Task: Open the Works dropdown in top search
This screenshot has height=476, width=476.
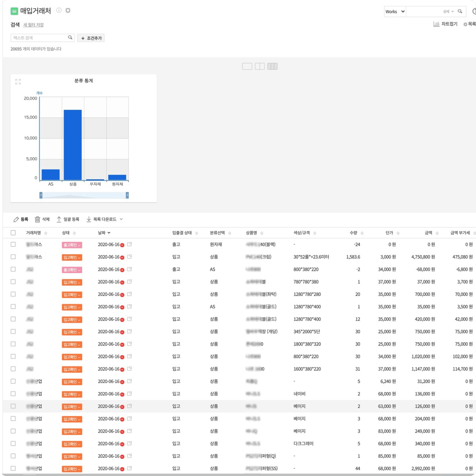Action: tap(395, 12)
